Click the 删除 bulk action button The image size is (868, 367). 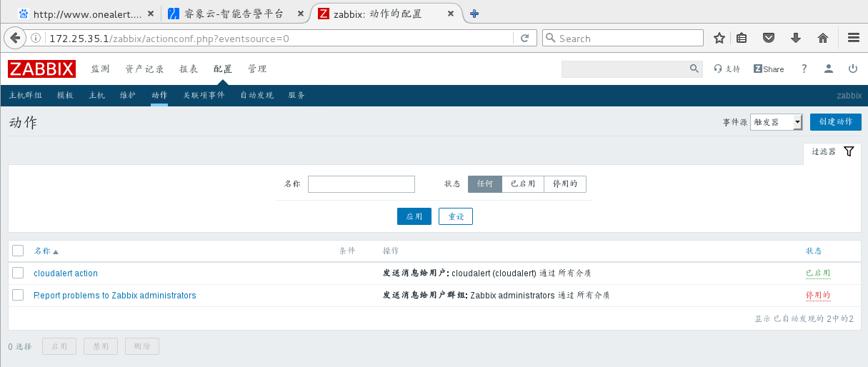click(142, 346)
